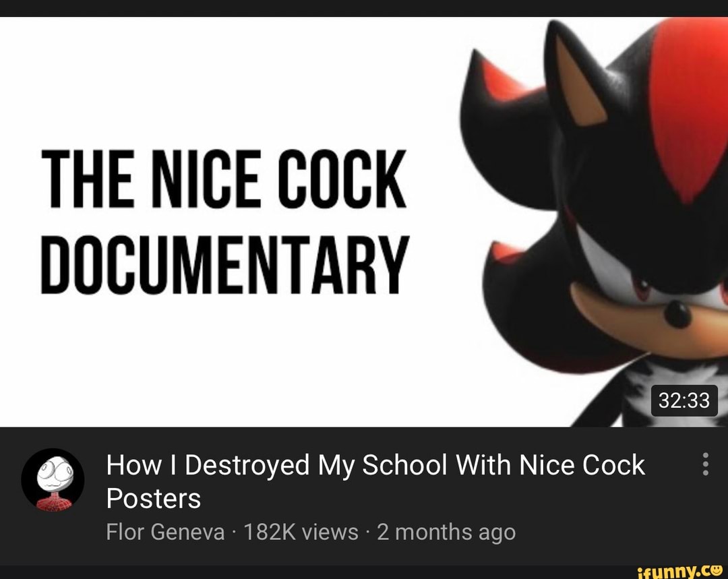Click the word DOCUMENTARY in the thumbnail
Screen dimensions: 728x579
[x=225, y=265]
